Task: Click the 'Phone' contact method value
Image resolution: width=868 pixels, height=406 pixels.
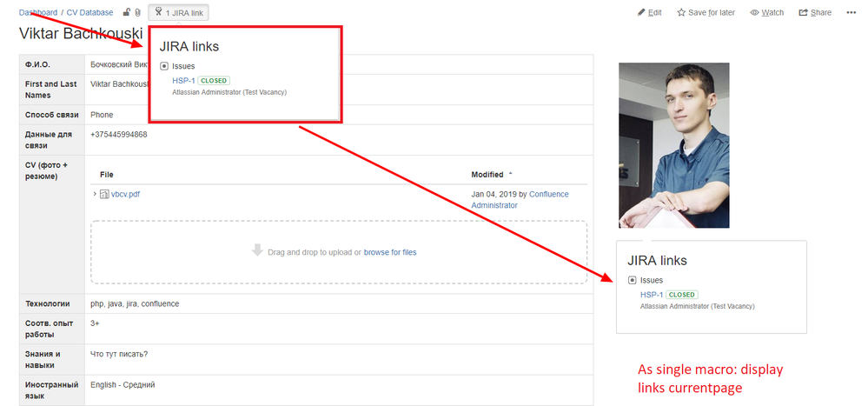Action: (102, 115)
